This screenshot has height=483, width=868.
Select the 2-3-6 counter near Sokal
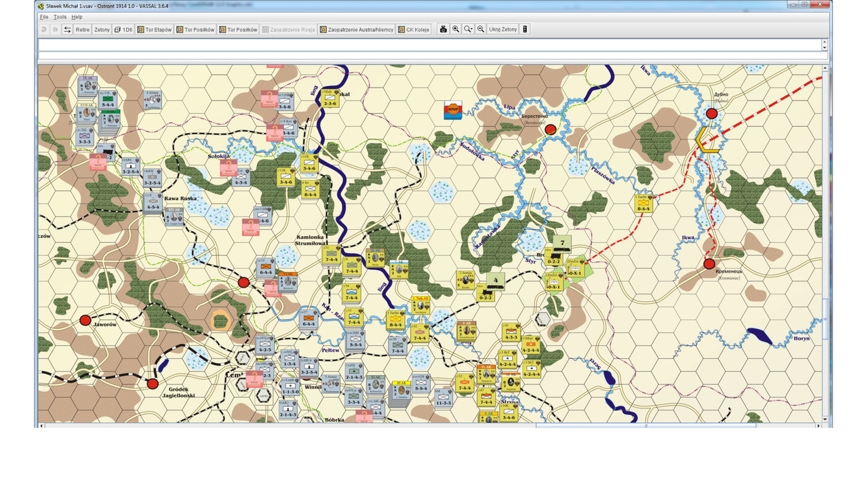[330, 98]
